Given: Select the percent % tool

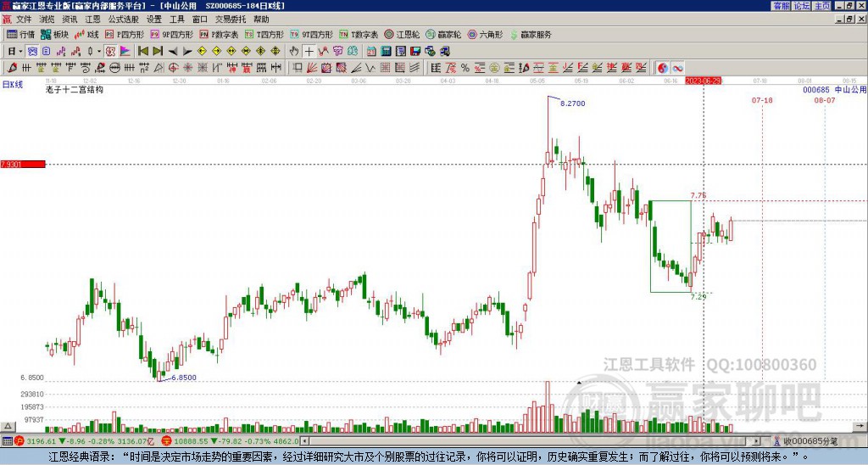Looking at the screenshot, I should click(465, 68).
